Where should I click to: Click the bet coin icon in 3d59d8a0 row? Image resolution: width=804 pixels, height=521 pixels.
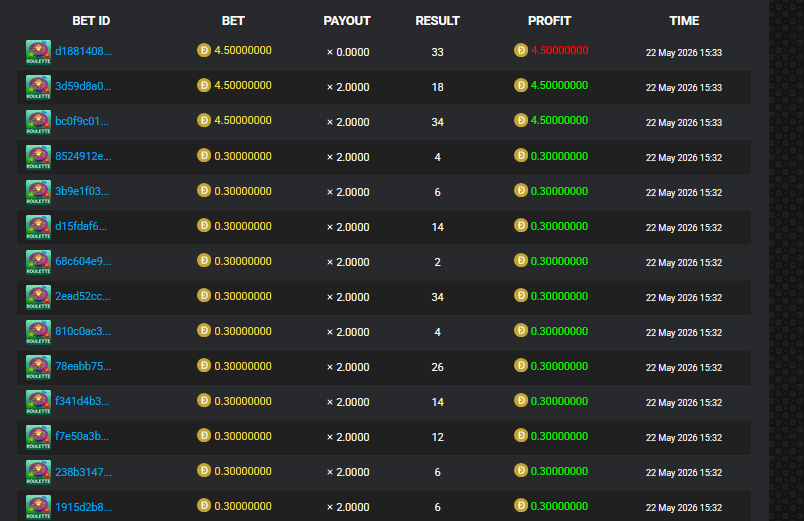(x=204, y=85)
